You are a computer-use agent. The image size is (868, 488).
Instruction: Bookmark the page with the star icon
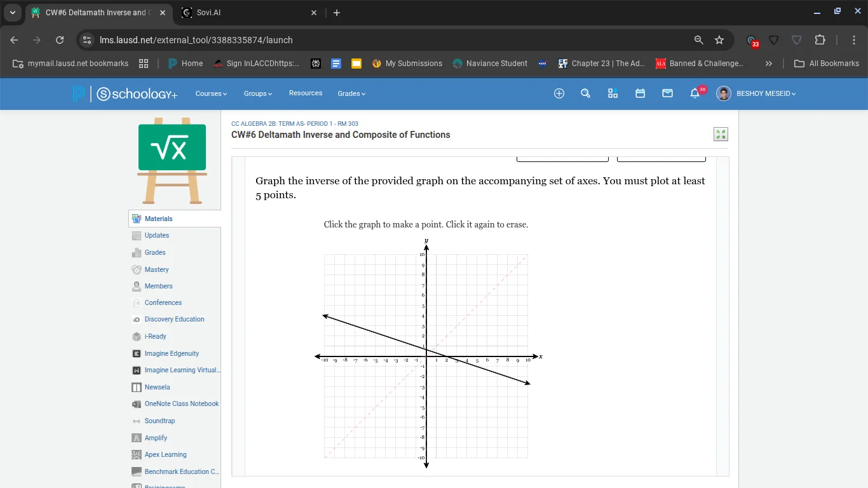(719, 39)
